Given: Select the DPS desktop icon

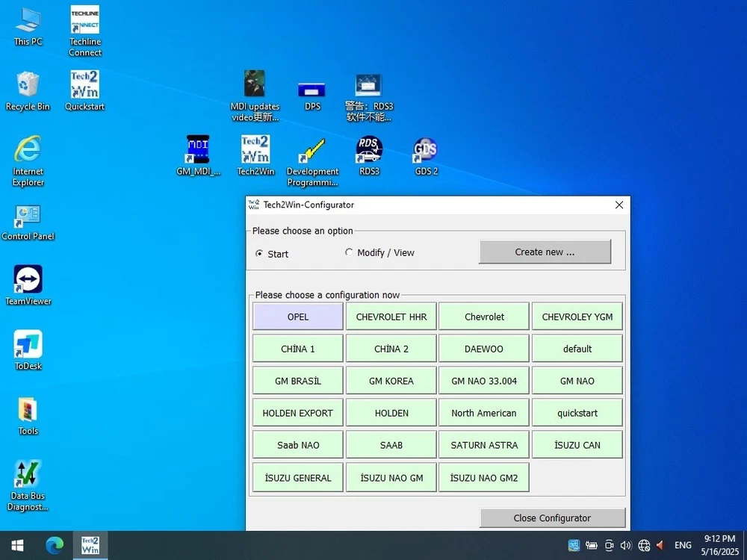Looking at the screenshot, I should point(311,90).
